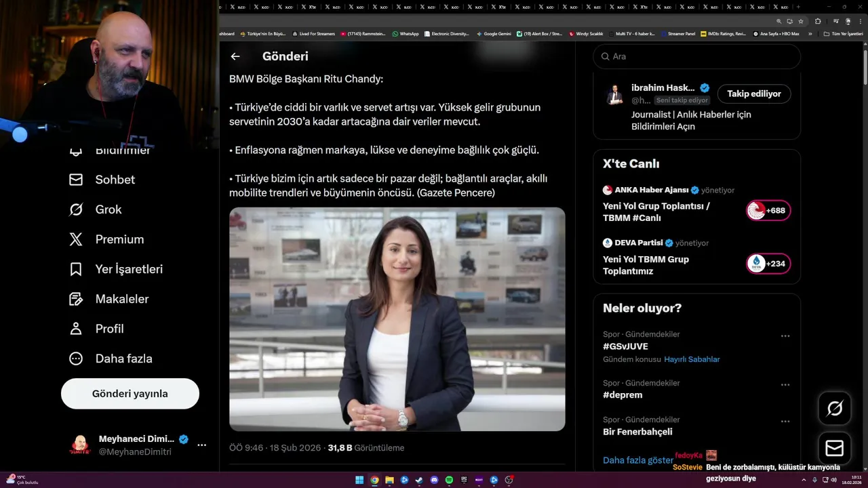The image size is (868, 488).
Task: Open Tüm Yer İşaretleri bookmarks folder
Action: pos(843,33)
